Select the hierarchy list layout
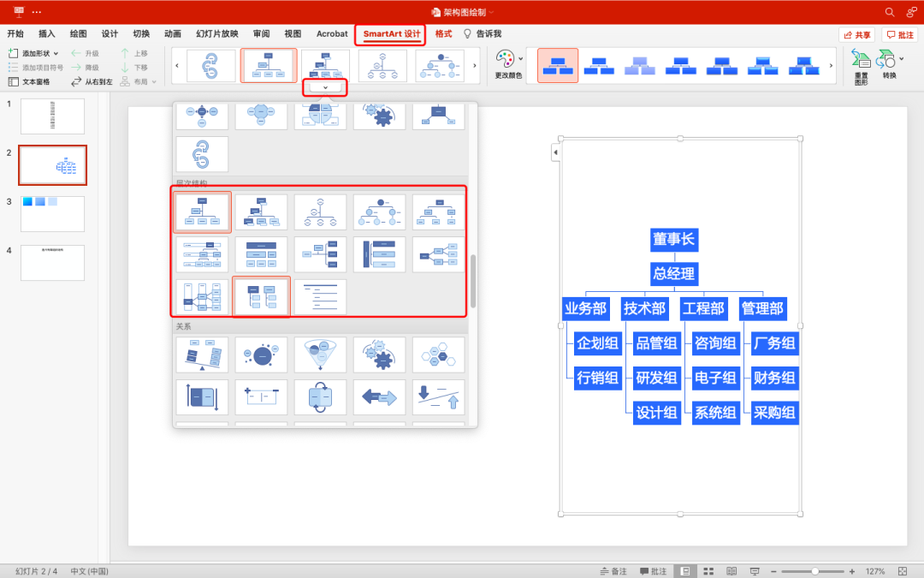 point(261,296)
